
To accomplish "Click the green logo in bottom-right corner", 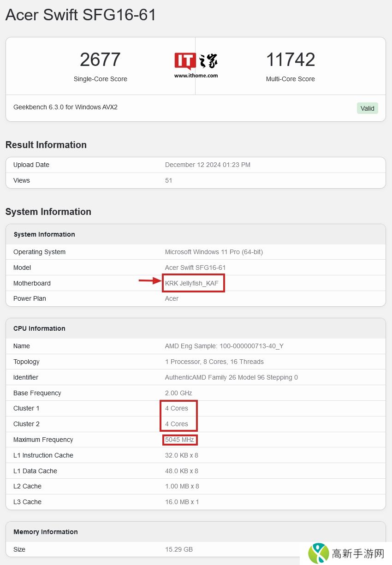I will click(319, 553).
